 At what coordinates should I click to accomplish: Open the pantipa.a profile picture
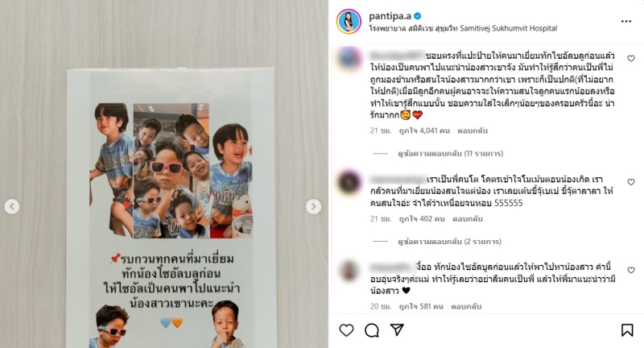tap(349, 22)
